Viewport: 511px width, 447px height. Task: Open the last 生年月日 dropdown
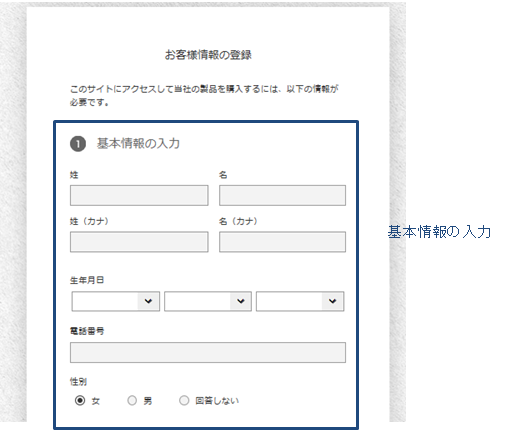click(x=300, y=301)
